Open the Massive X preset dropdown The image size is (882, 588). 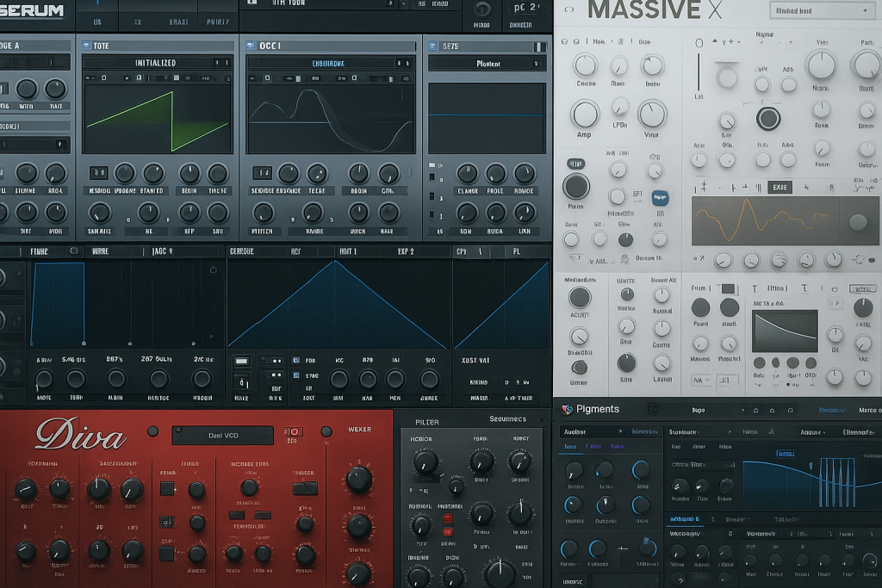(x=822, y=10)
